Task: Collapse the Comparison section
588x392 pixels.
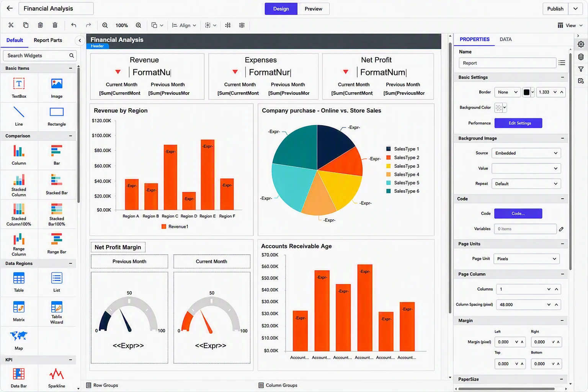Action: point(70,136)
